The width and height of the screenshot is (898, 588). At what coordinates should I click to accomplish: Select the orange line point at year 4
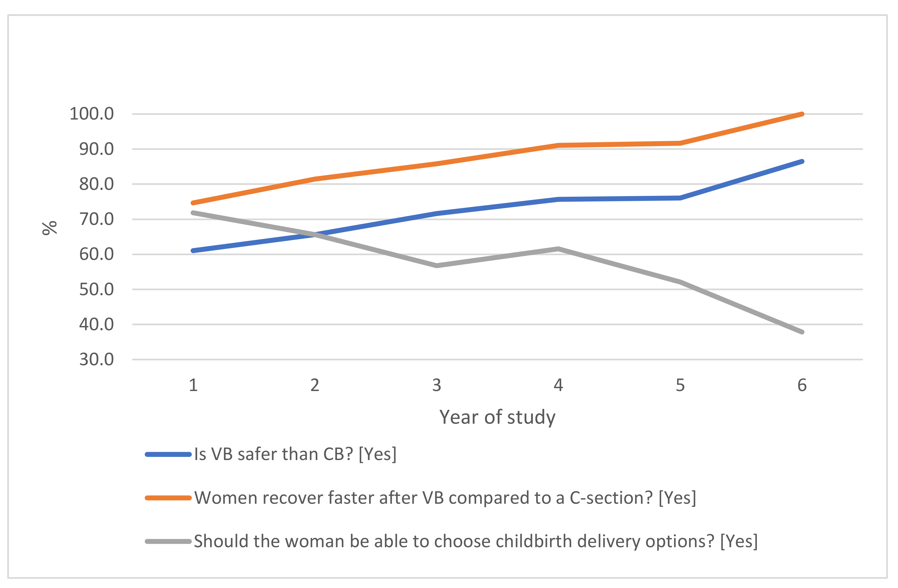(559, 145)
